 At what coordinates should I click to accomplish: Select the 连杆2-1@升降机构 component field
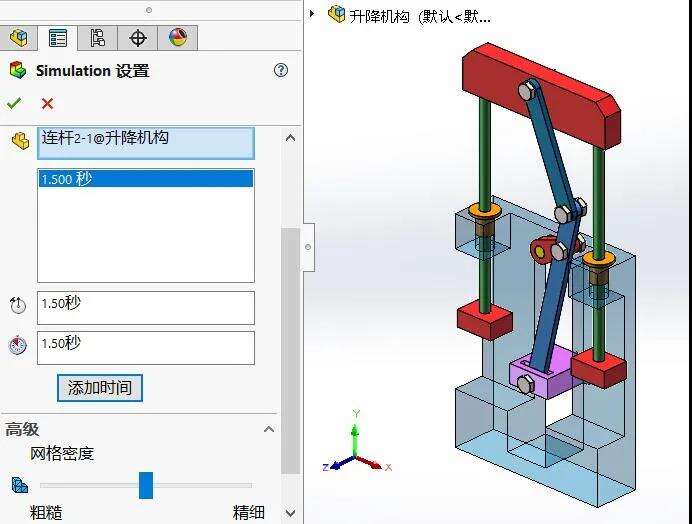click(x=146, y=143)
